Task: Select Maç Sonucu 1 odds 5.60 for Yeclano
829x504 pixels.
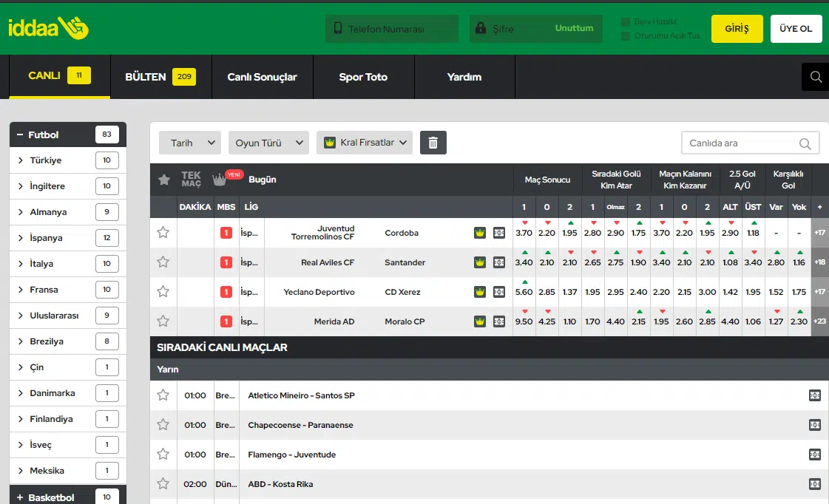Action: tap(524, 292)
